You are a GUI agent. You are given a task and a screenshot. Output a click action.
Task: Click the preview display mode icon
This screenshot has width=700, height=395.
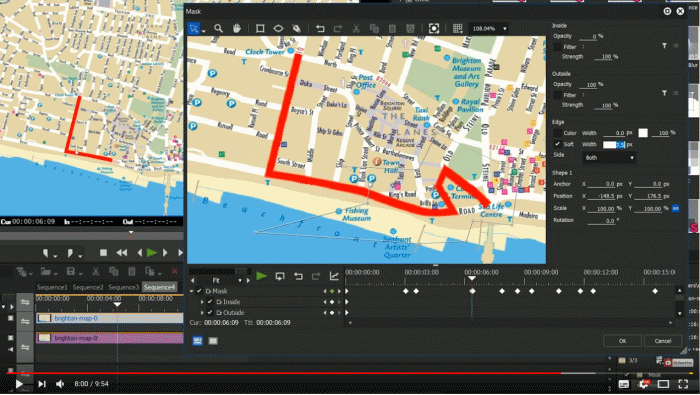(x=433, y=29)
